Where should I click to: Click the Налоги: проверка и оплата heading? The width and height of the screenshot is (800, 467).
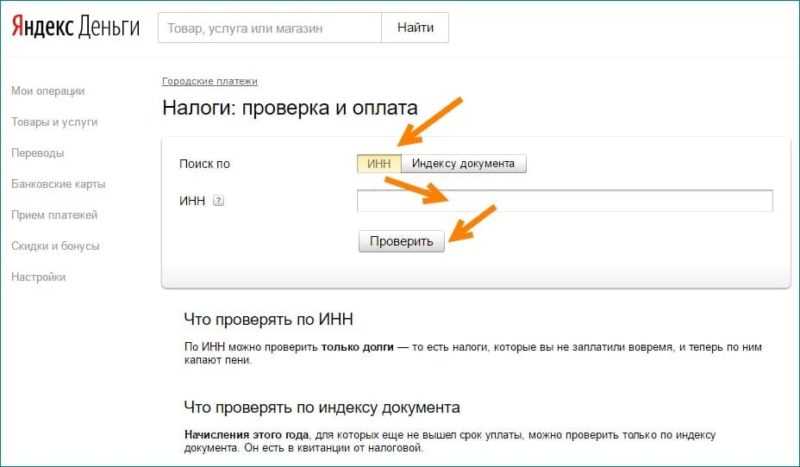[289, 108]
